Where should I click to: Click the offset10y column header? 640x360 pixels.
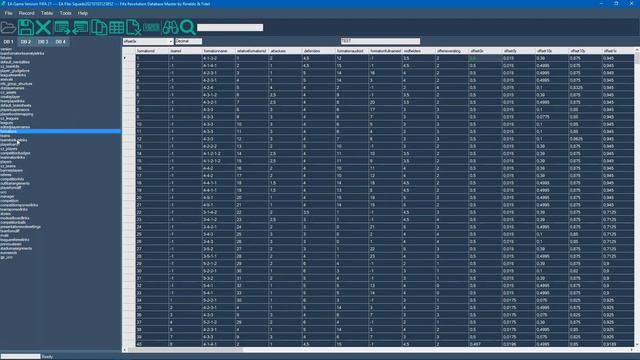pos(586,51)
